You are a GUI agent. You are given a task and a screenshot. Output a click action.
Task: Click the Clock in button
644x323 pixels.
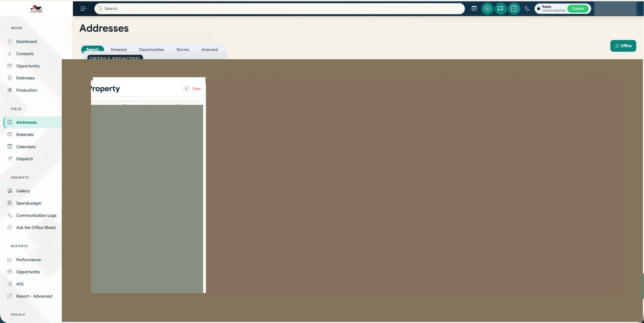[x=578, y=9]
